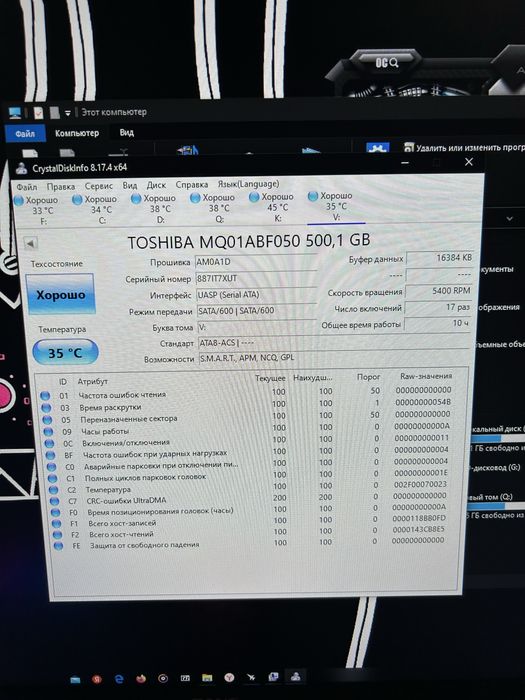Click status dot for attribute 09 power-on hours
525x700 pixels.
pos(48,432)
